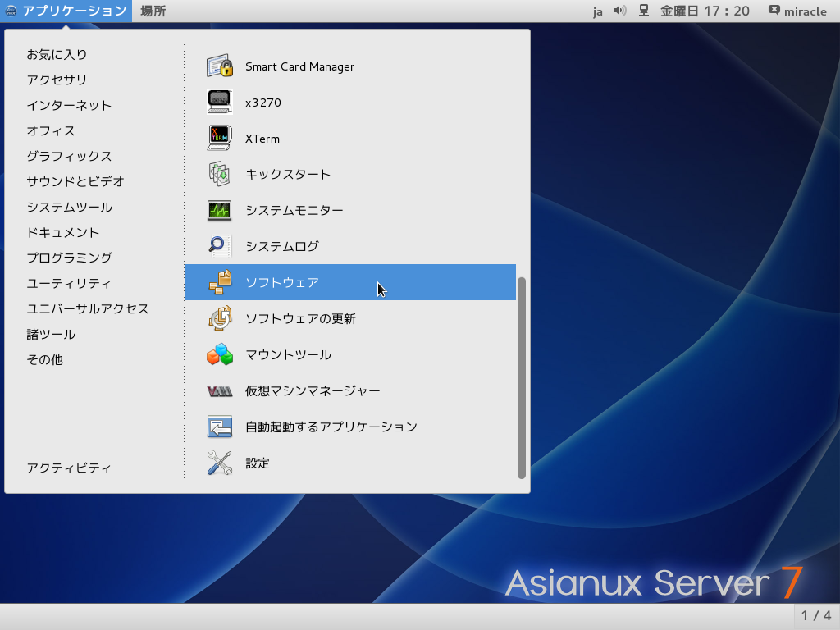Click the volume speaker icon in top bar
The height and width of the screenshot is (630, 840).
tap(620, 11)
